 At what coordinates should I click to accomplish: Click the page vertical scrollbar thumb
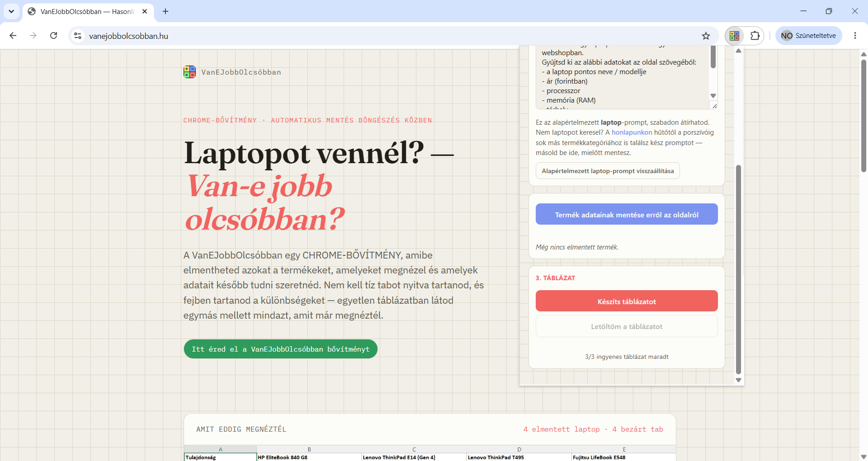point(863,116)
